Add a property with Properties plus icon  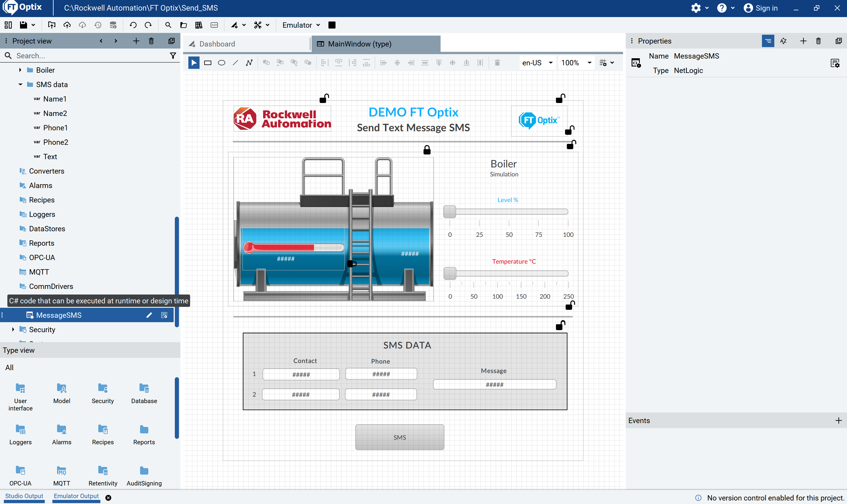coord(803,41)
